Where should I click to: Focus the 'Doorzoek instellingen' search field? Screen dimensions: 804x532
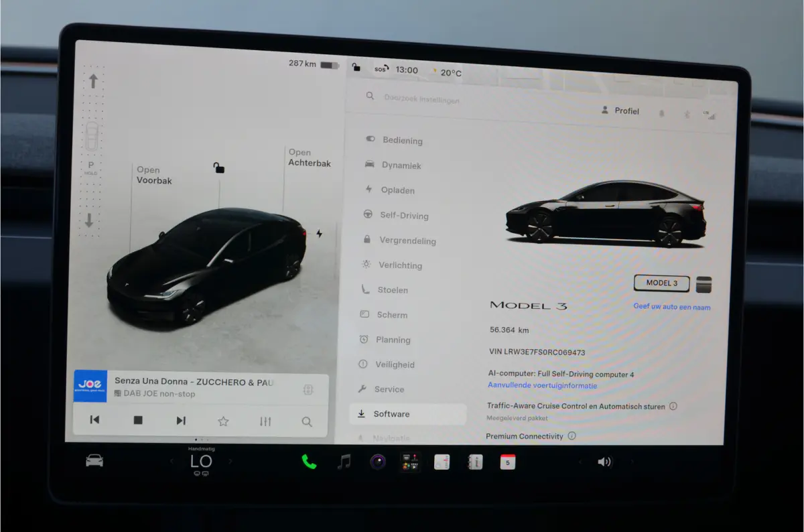tap(421, 98)
